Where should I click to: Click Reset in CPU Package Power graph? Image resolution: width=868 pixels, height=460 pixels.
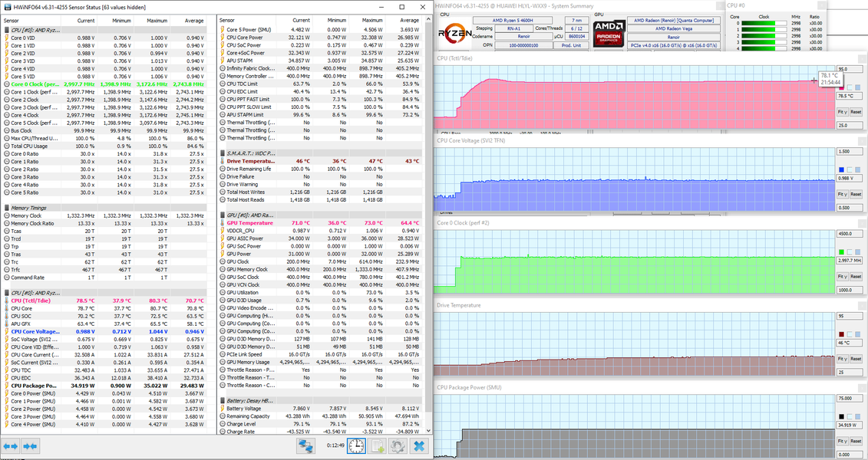(x=856, y=441)
